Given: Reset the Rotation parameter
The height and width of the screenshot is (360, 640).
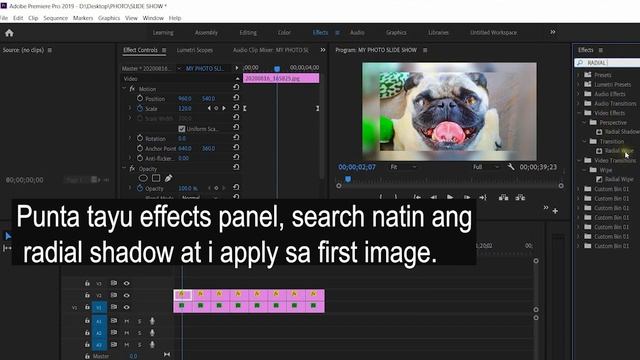Looking at the screenshot, I should [236, 137].
